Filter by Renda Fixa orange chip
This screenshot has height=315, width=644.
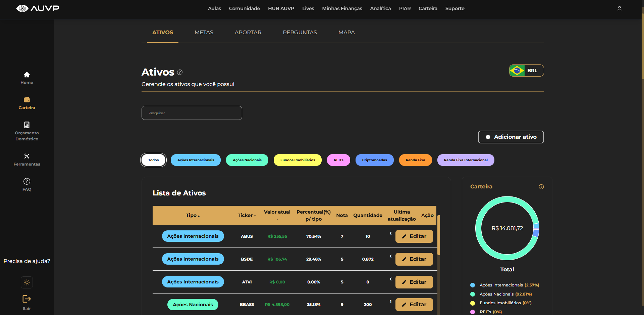[415, 160]
